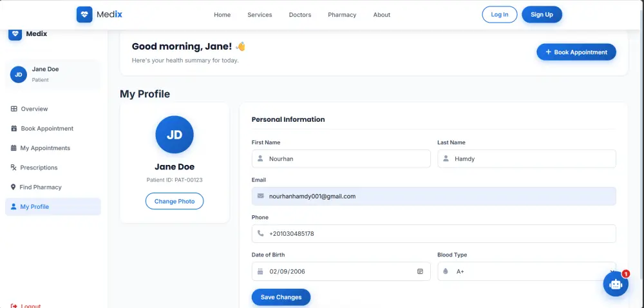Focus the Phone field with +201030485178
The height and width of the screenshot is (308, 644).
(433, 233)
